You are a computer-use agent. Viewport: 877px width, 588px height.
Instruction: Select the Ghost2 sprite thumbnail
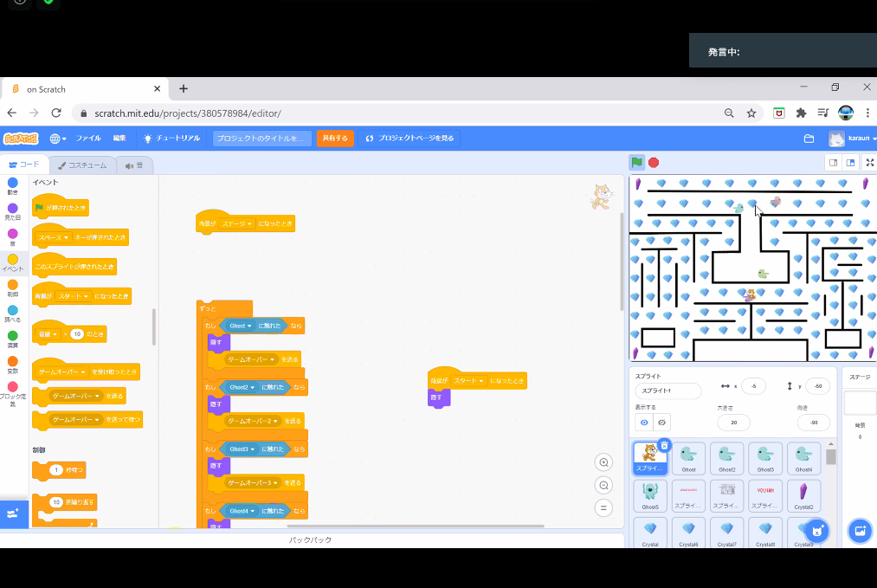click(726, 458)
